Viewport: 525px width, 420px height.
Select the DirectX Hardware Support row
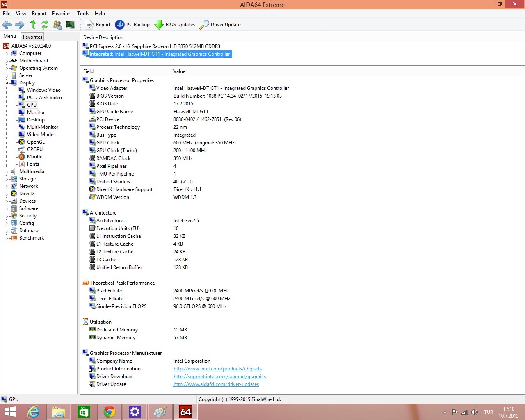tap(124, 189)
